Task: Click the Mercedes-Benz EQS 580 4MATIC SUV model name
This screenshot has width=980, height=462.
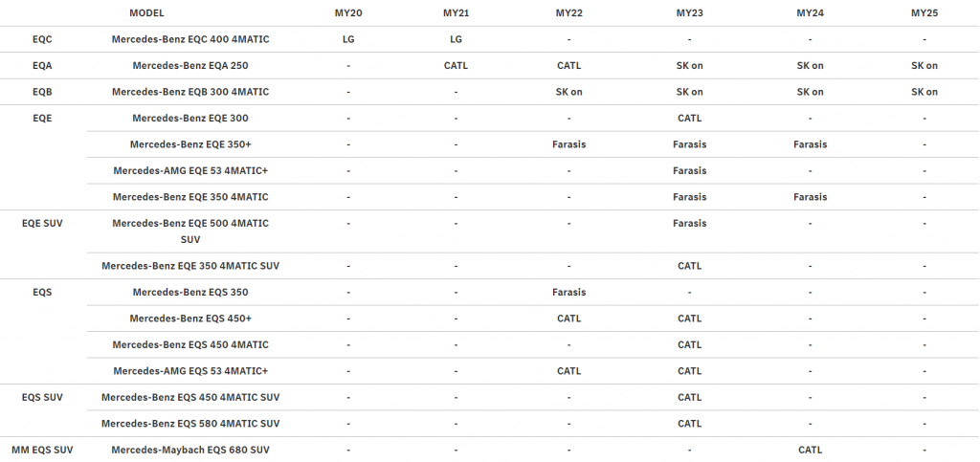Action: pyautogui.click(x=190, y=423)
